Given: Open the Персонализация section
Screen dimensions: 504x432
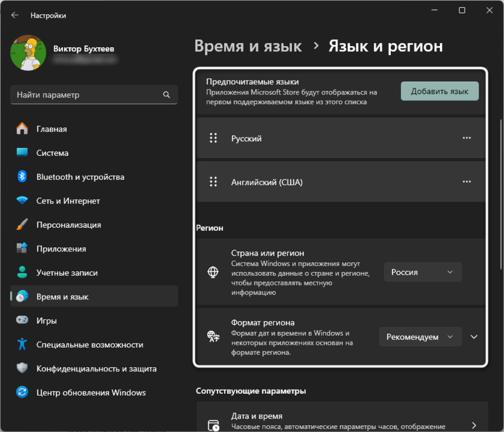Looking at the screenshot, I should point(94,225).
